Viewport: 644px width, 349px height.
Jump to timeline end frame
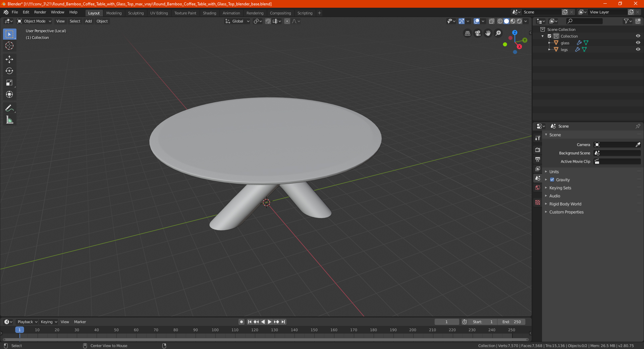pos(283,322)
